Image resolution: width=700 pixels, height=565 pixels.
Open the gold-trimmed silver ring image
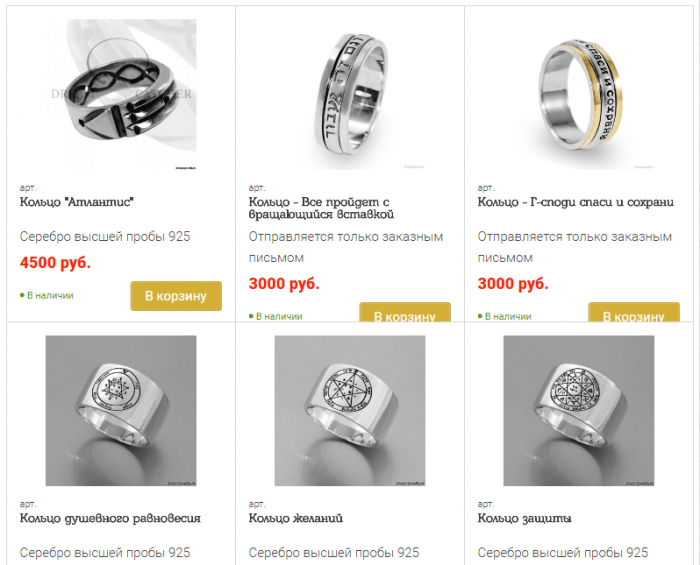click(x=579, y=94)
